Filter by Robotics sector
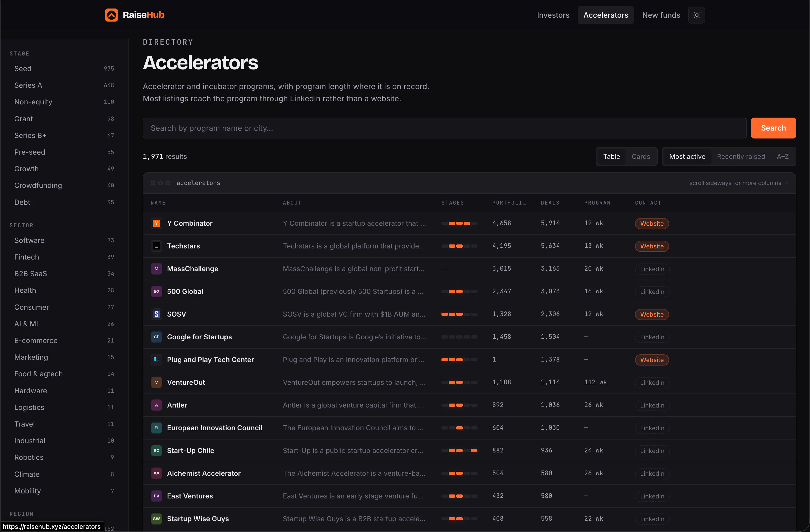 [64, 457]
